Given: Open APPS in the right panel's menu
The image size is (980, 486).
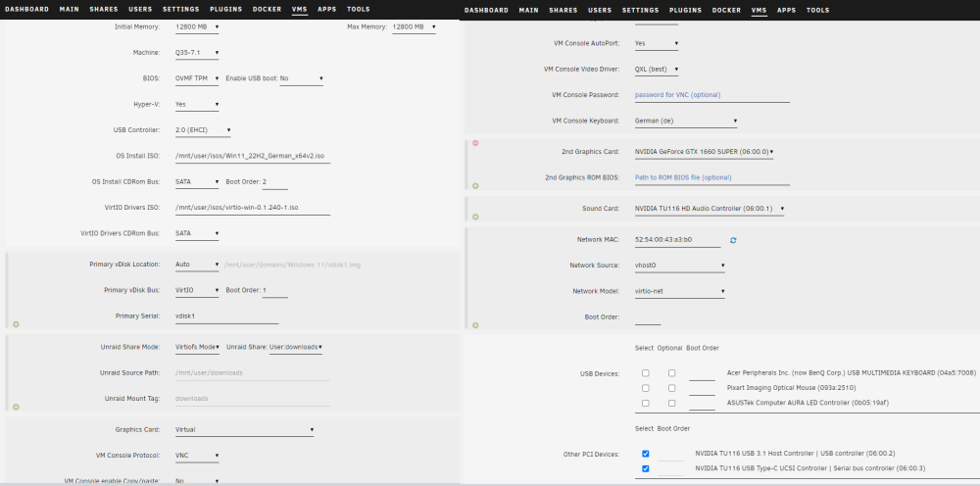Looking at the screenshot, I should 786,10.
